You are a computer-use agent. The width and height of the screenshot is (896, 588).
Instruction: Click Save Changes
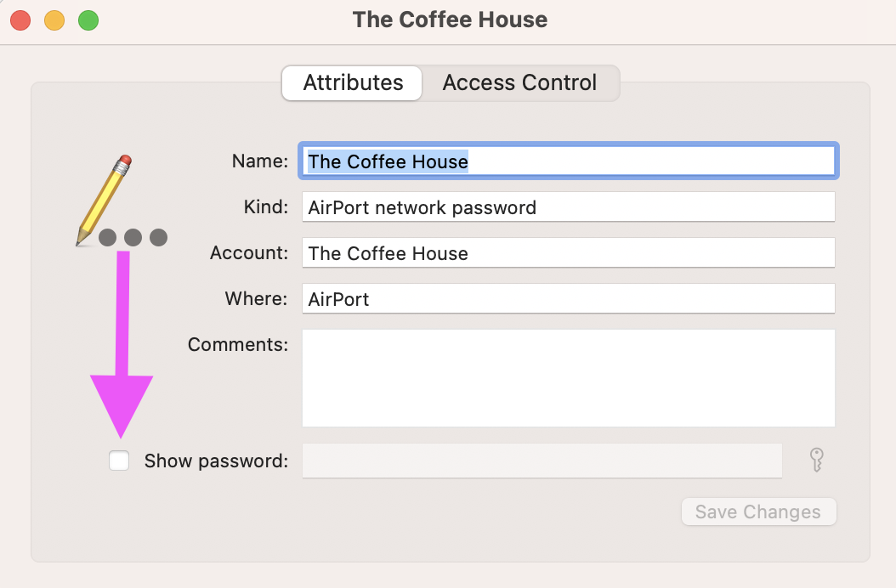pyautogui.click(x=758, y=512)
